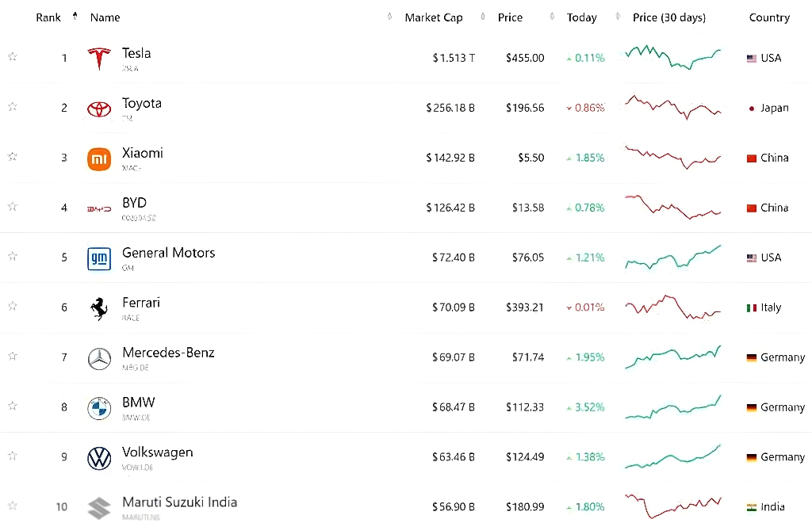Click the Tesla logo icon
The height and width of the screenshot is (523, 812).
[x=99, y=59]
